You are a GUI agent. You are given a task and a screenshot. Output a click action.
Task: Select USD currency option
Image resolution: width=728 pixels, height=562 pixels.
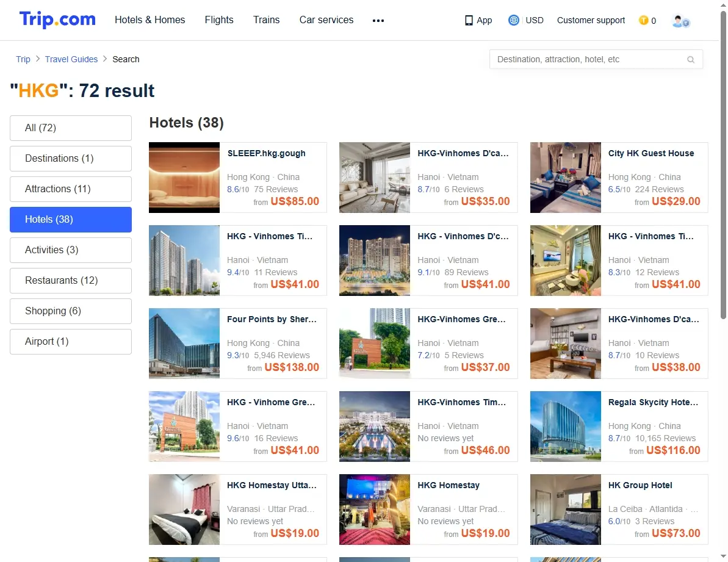pyautogui.click(x=535, y=20)
